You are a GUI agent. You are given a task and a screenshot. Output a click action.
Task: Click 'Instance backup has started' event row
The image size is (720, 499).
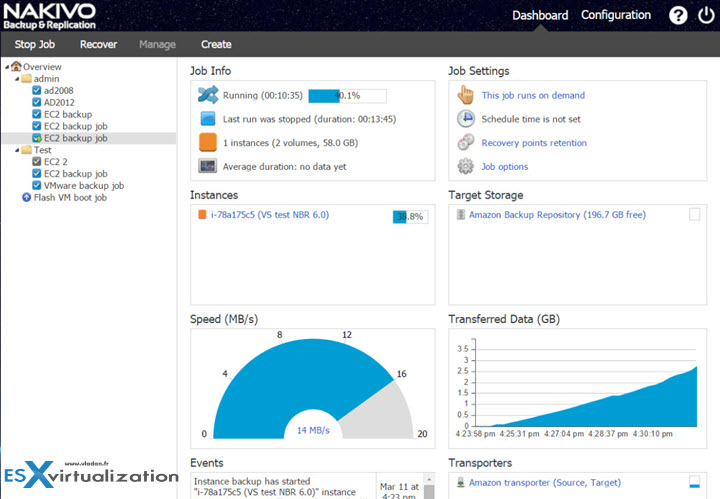283,487
